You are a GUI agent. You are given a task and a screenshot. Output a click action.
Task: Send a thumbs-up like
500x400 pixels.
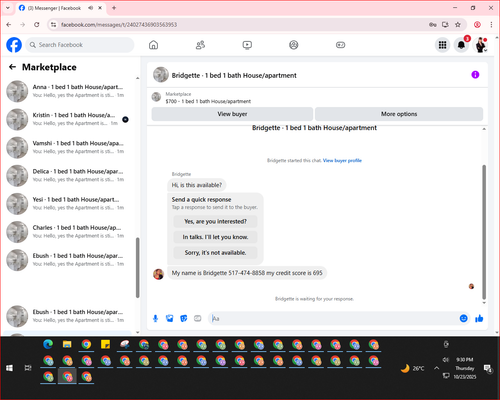click(x=479, y=319)
